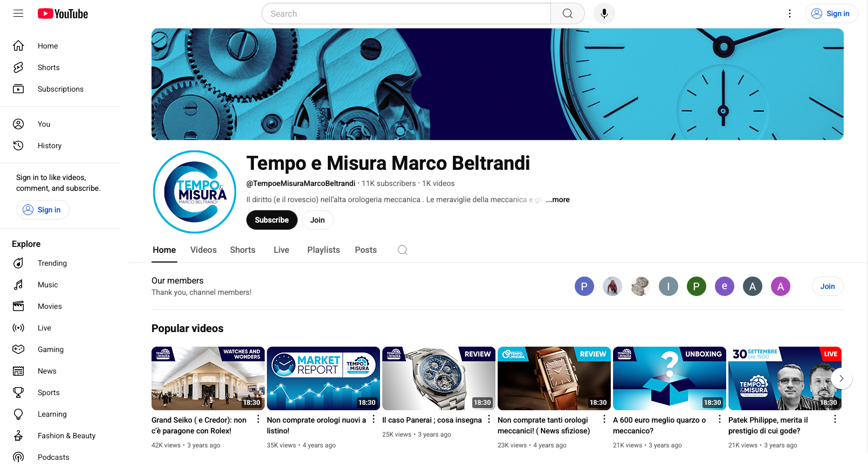The width and height of the screenshot is (868, 469).
Task: Open the Il caso Panerai video thumbnail
Action: tap(438, 378)
